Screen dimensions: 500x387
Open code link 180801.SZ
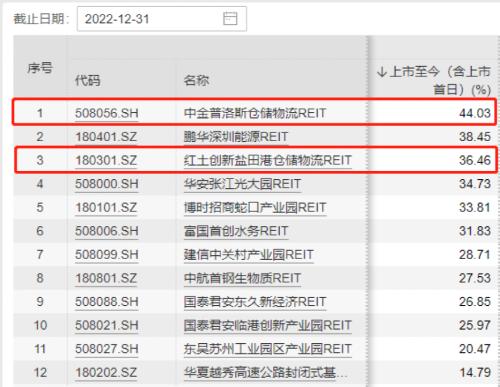[106, 278]
